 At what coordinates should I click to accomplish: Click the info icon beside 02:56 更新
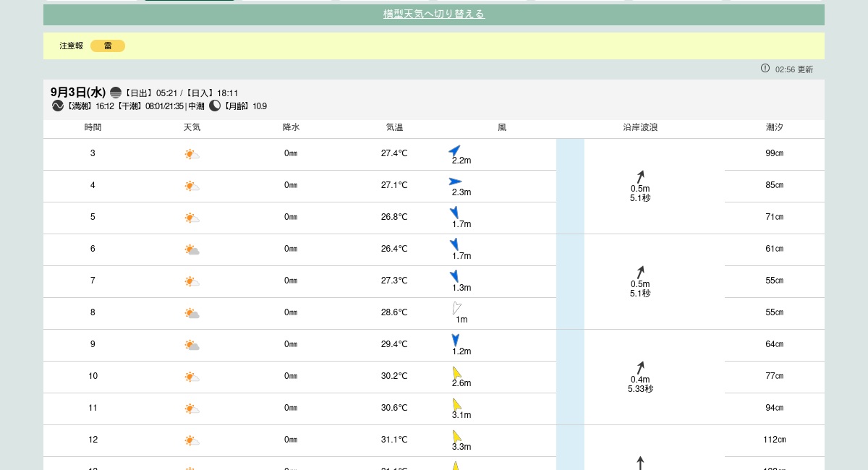(765, 68)
